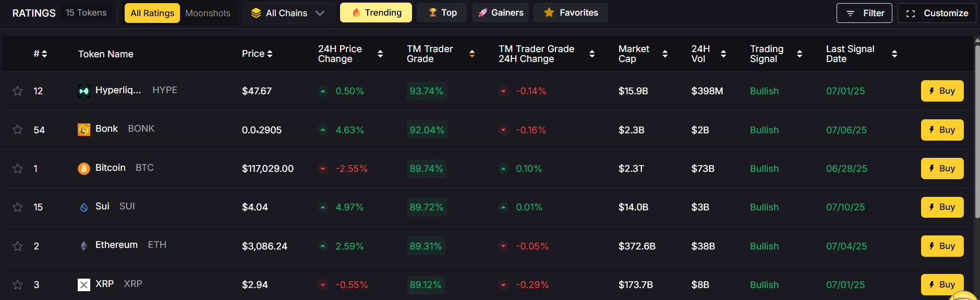Screen dimensions: 980x300
Task: Sort by TM Trader Grade 24H Change arrows
Action: tap(592, 54)
